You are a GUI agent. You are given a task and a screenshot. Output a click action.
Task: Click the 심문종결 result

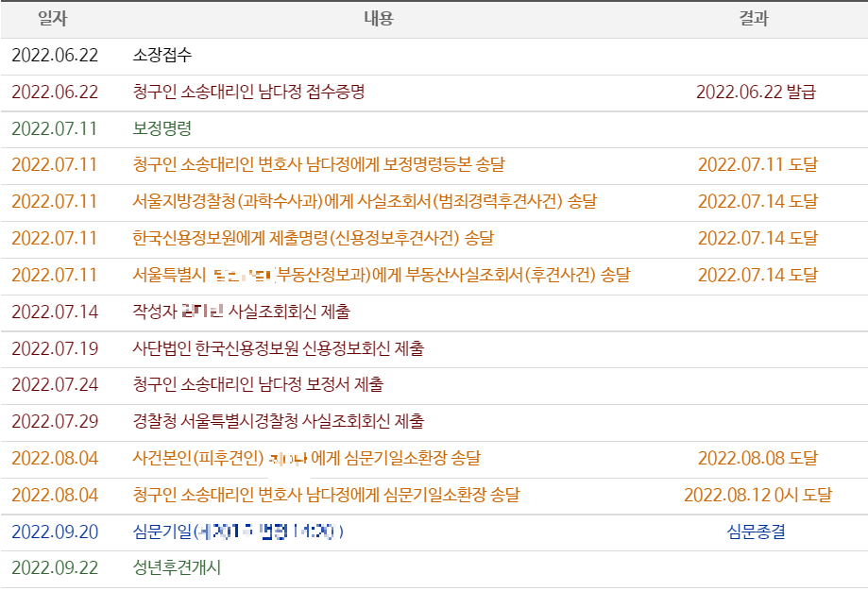click(756, 532)
